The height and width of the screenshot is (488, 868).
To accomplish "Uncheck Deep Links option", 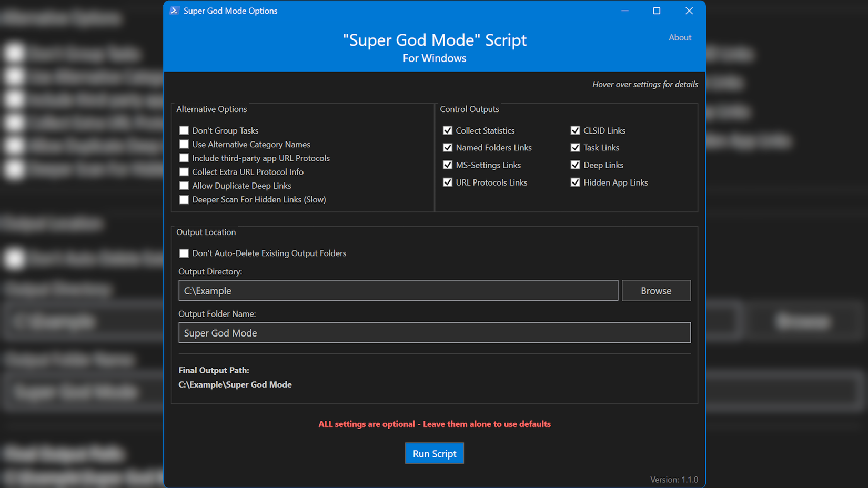I will point(575,165).
